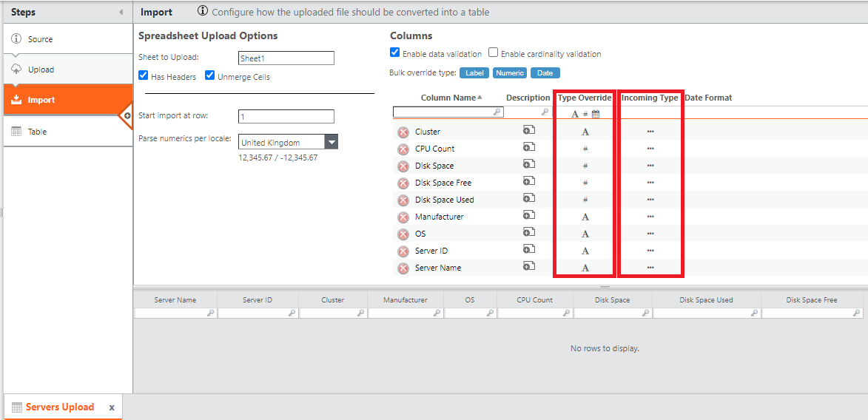Add description for OS column
The image size is (868, 420).
click(528, 232)
